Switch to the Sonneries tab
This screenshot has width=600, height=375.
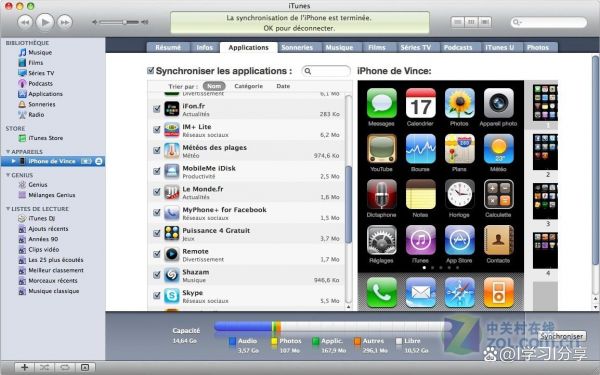point(297,47)
